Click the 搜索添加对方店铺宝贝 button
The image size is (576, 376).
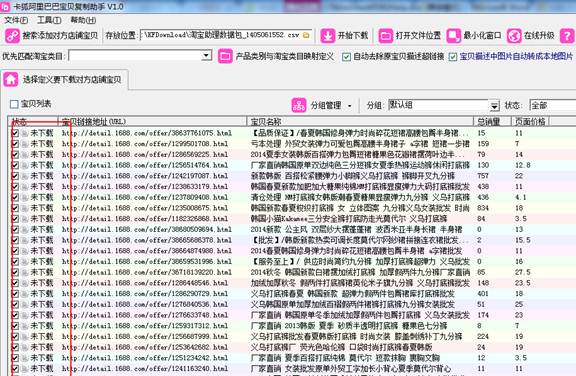click(51, 36)
